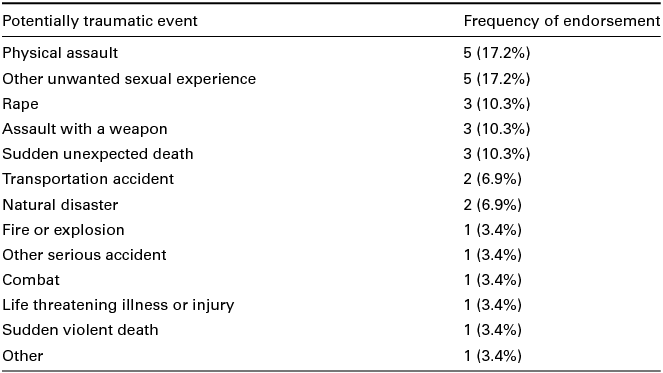Viewport: 663px width, 373px height.
Task: Select the 'Physical assault' row label
Action: pyautogui.click(x=60, y=53)
